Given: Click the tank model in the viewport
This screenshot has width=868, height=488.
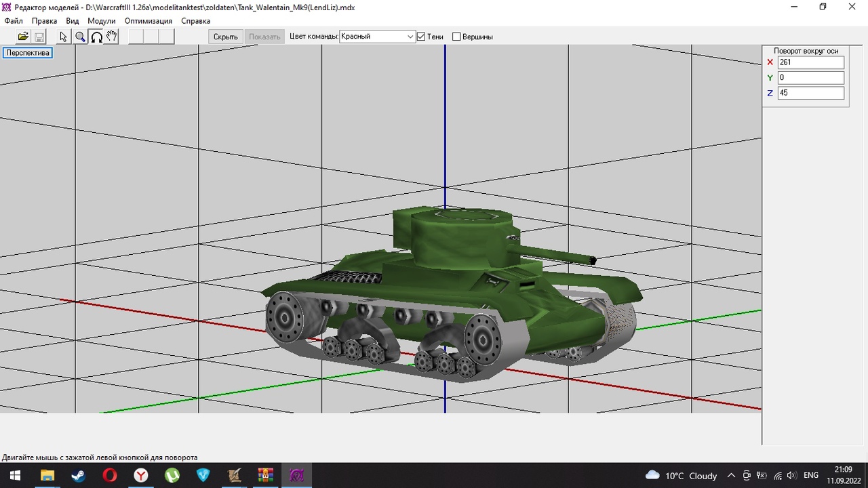Looking at the screenshot, I should click(451, 295).
